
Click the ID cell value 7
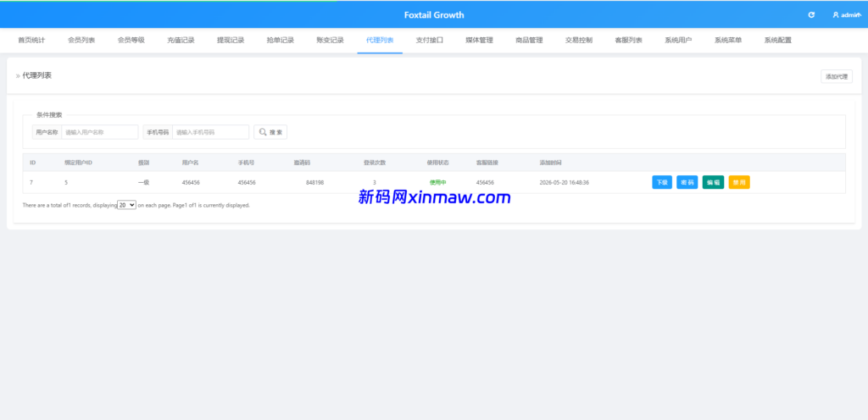[31, 182]
